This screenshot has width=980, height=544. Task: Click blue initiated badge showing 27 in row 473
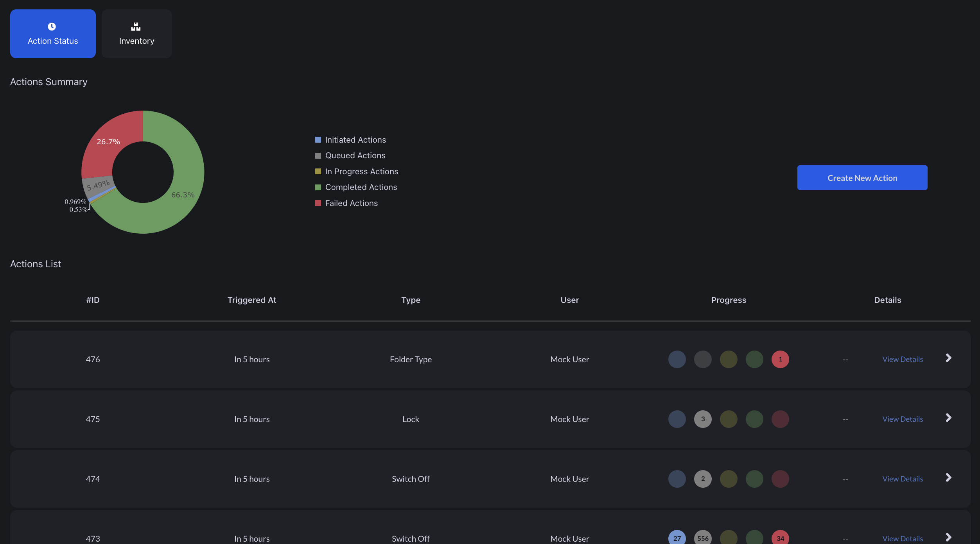(x=677, y=538)
